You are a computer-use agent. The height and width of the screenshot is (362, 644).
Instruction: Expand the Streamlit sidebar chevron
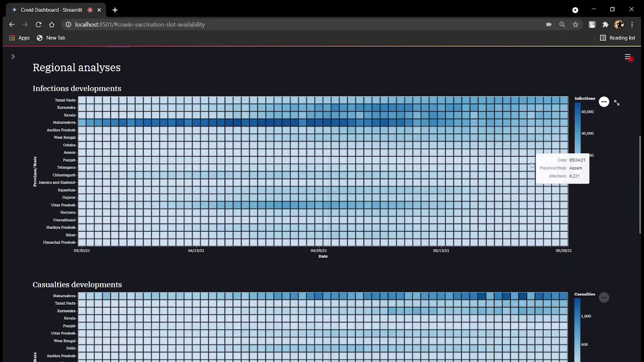click(13, 57)
